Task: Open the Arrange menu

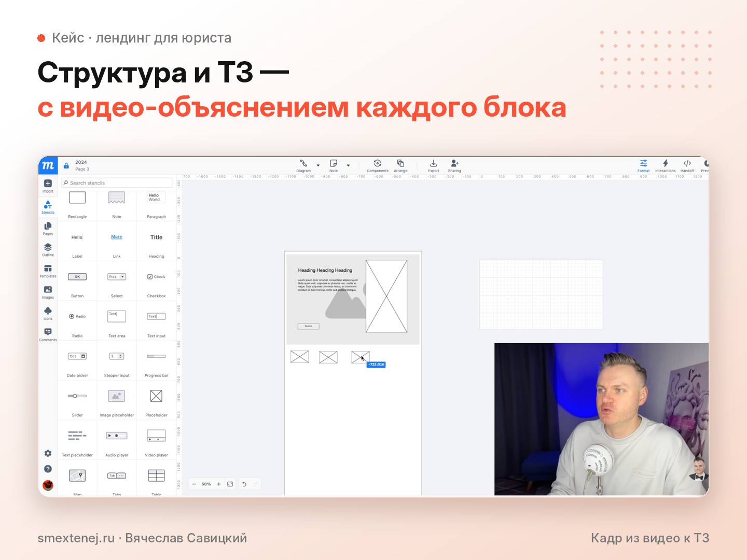Action: [400, 165]
